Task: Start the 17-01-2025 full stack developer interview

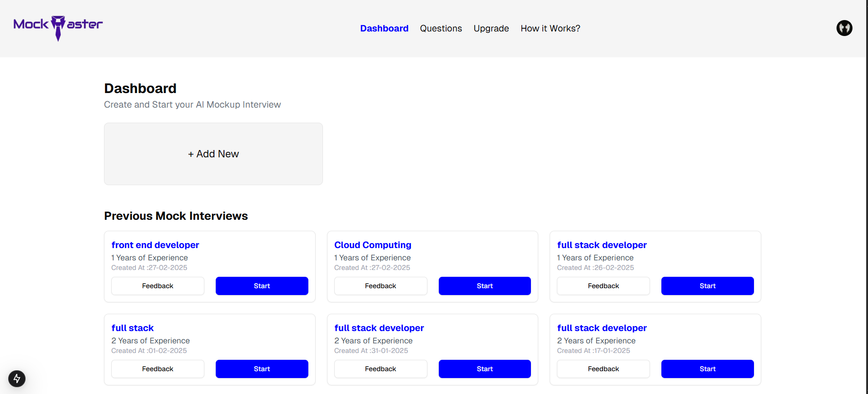Action: point(707,369)
